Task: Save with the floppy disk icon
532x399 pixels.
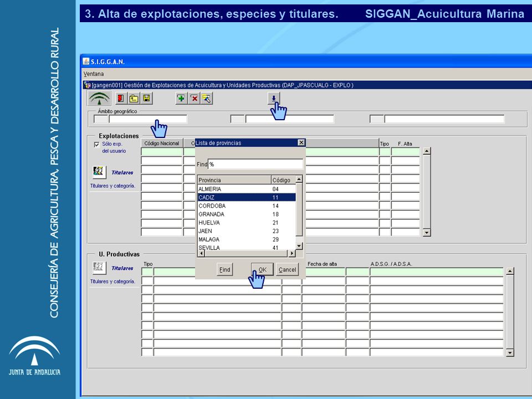Action: point(146,99)
